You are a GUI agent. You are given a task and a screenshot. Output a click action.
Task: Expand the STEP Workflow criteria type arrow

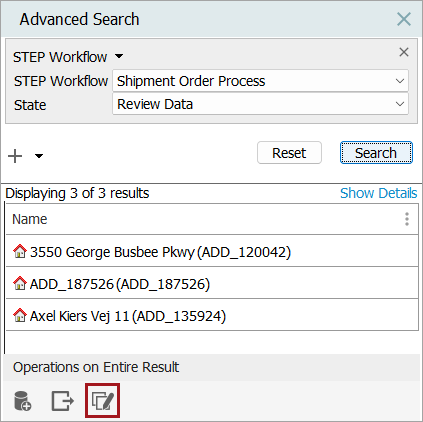tap(119, 56)
